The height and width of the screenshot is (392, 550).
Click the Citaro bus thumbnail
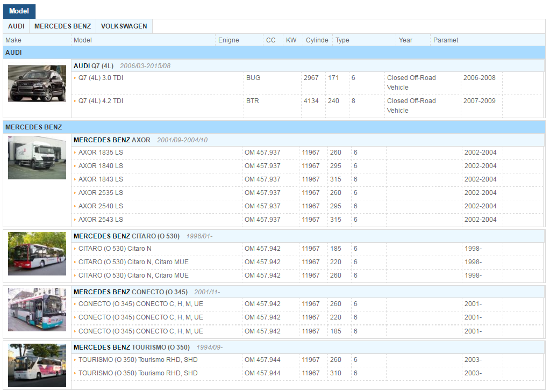[x=37, y=253]
